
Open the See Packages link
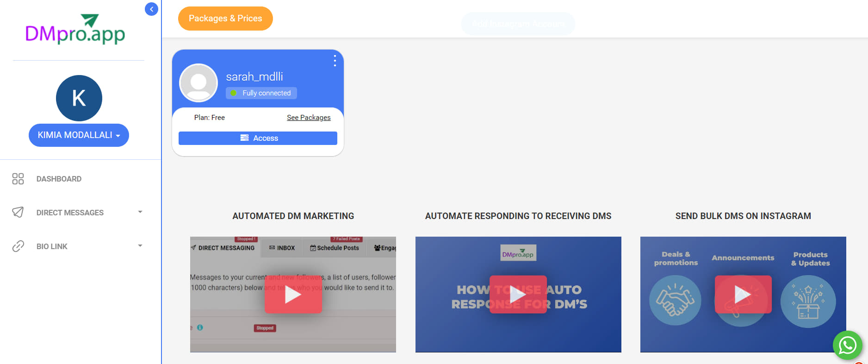309,118
